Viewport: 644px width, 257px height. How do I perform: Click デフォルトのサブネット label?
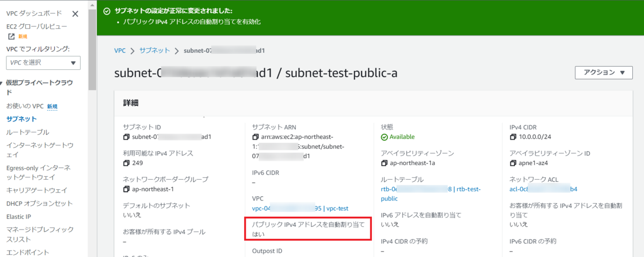click(x=157, y=205)
